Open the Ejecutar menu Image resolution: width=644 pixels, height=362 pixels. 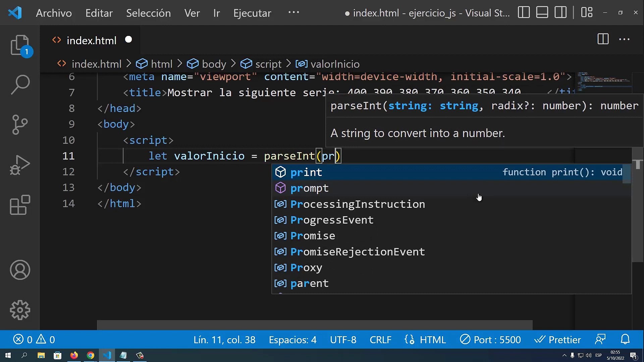[x=252, y=13]
